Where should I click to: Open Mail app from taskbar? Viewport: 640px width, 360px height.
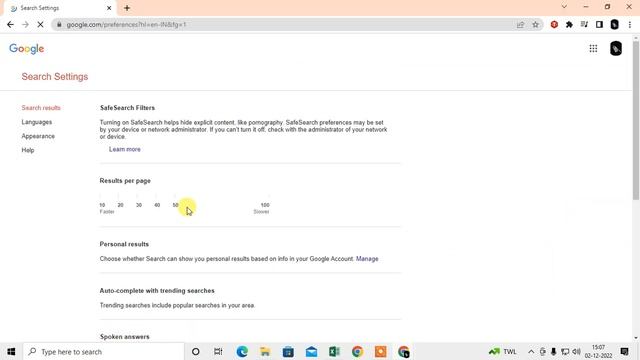coord(311,351)
